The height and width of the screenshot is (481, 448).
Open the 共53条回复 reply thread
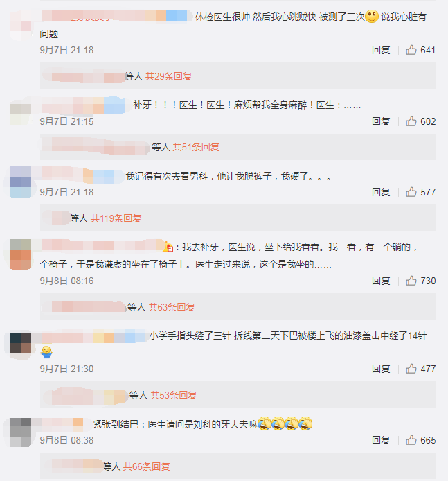(x=173, y=395)
